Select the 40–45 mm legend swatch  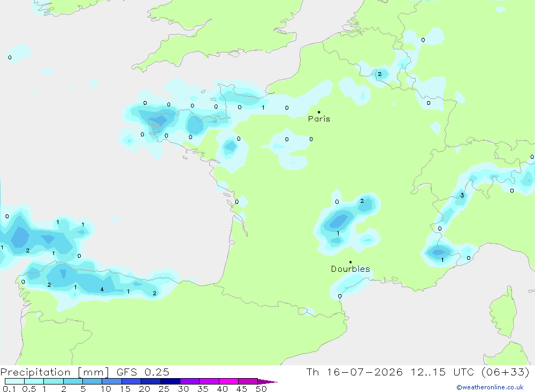pyautogui.click(x=228, y=381)
